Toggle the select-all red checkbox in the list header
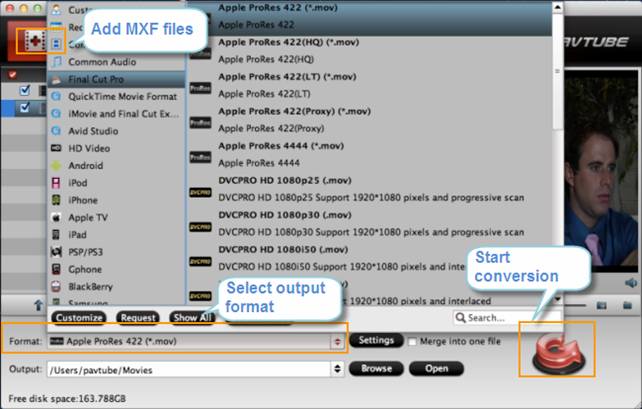Image resolution: width=642 pixels, height=409 pixels. coord(13,75)
